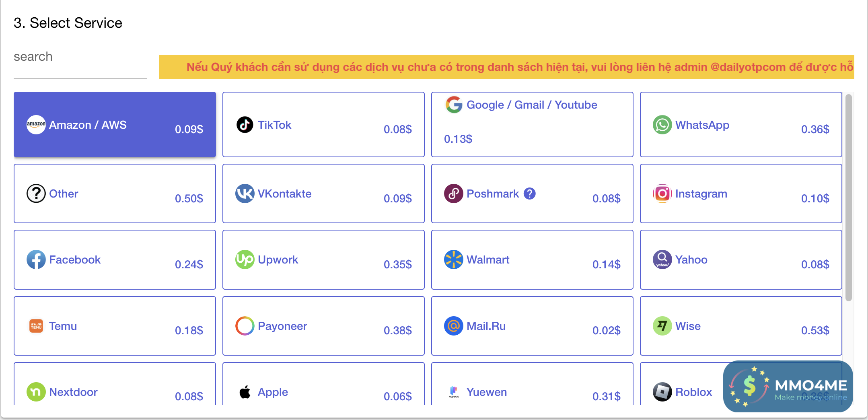Viewport: 868px width, 420px height.
Task: Click the Mail.Ru logo icon
Action: 453,326
